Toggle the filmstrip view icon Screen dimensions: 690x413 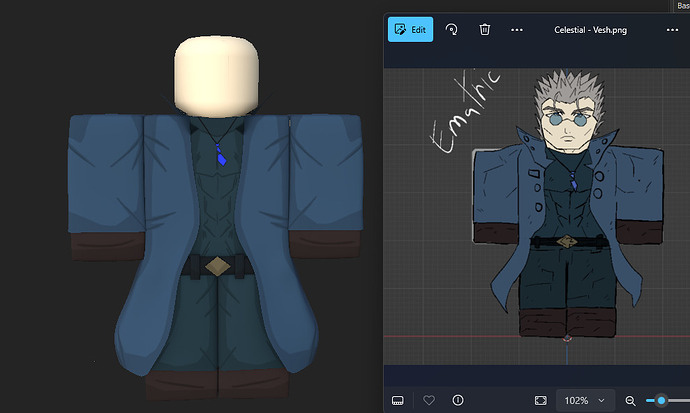click(397, 400)
